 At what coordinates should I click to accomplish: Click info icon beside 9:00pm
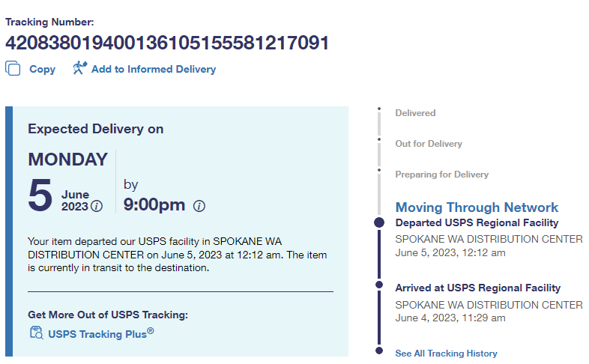[x=199, y=206]
